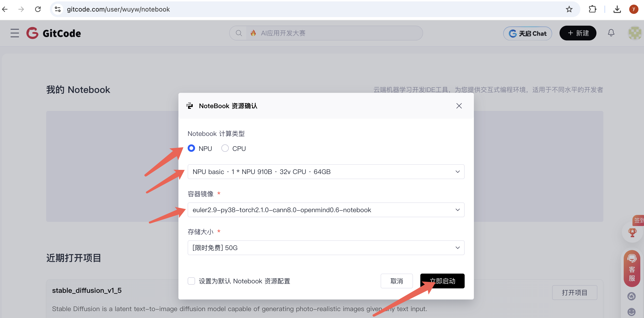Bookmark page with star icon
644x318 pixels.
click(x=569, y=9)
